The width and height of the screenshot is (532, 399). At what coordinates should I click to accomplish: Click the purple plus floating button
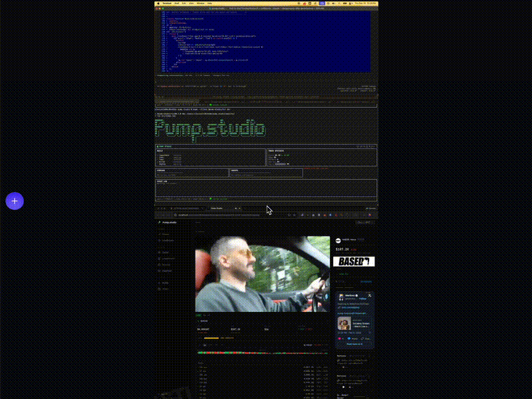[15, 201]
